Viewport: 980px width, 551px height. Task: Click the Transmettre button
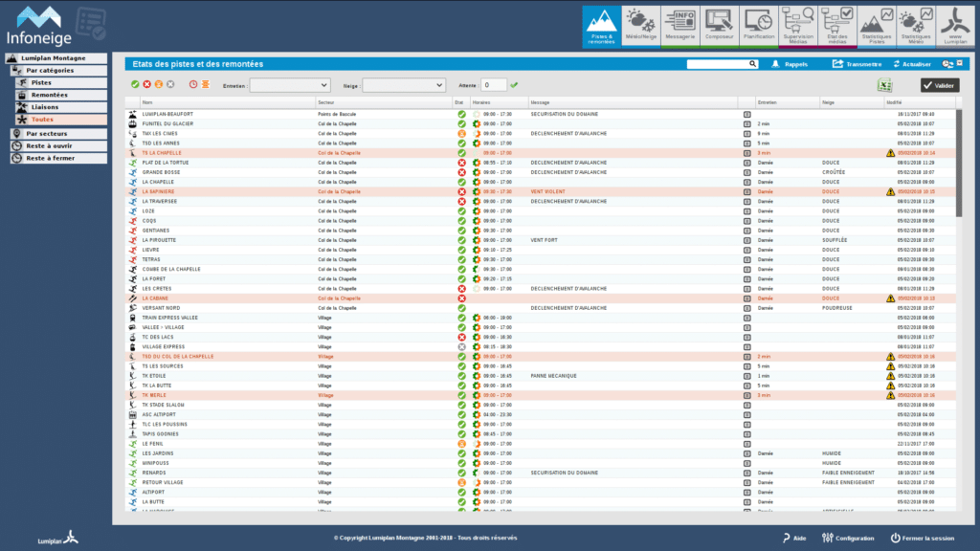tap(857, 64)
